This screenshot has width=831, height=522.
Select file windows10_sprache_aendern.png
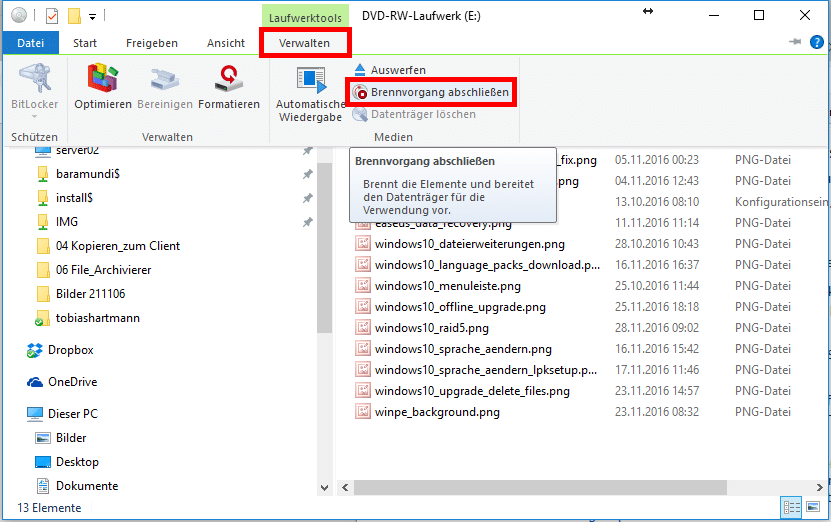click(463, 349)
